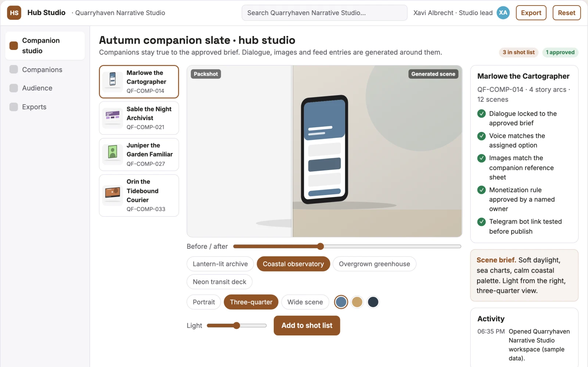The image size is (588, 367).
Task: Choose the Wide scene framing option
Action: tap(305, 302)
